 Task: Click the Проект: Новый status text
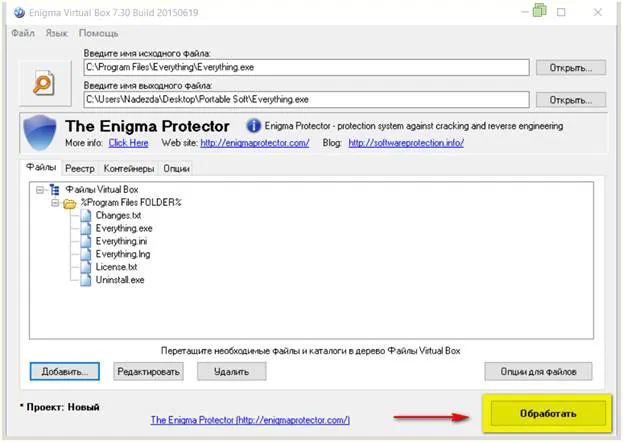point(60,407)
